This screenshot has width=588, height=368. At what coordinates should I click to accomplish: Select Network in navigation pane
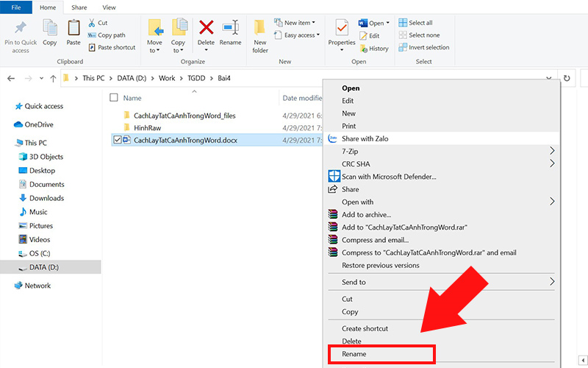pyautogui.click(x=32, y=286)
